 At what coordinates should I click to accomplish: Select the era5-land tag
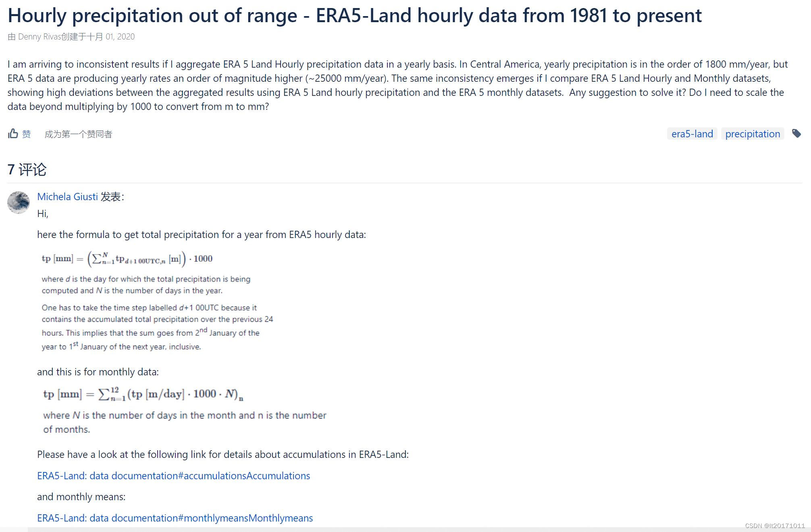pyautogui.click(x=692, y=134)
